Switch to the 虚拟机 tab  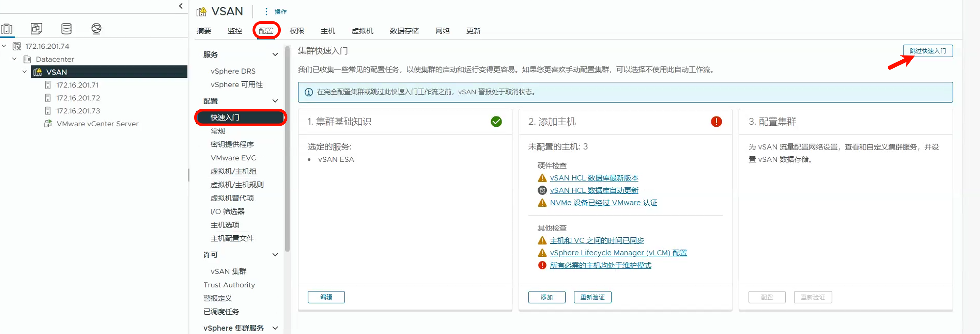362,31
